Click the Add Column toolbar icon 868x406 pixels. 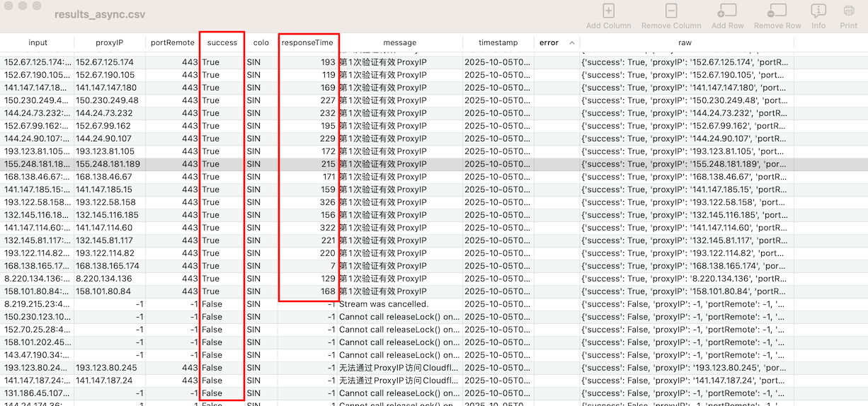pos(608,11)
